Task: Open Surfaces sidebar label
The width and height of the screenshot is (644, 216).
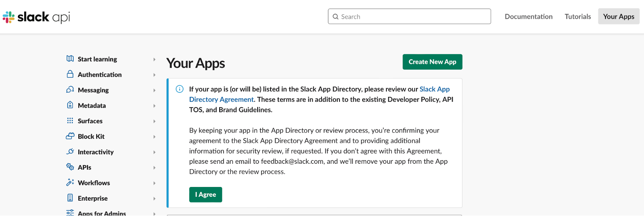Action: (90, 121)
